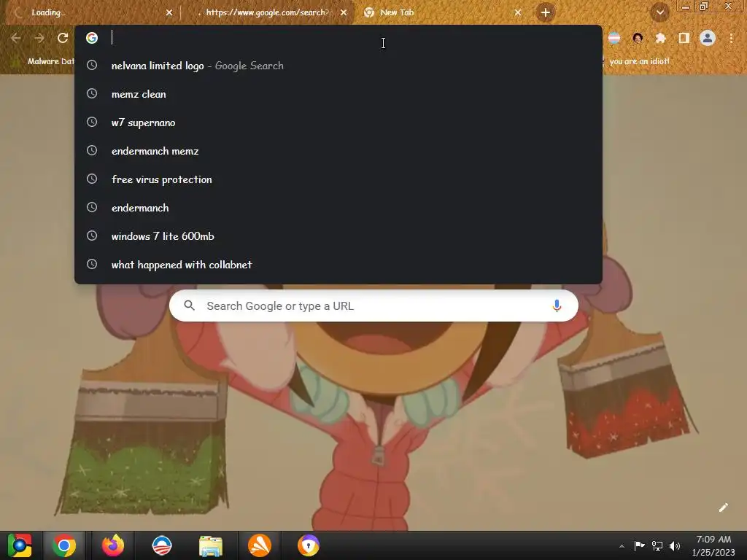Switch to the google.com/search tab
Screen dimensions: 747x560
click(x=269, y=12)
